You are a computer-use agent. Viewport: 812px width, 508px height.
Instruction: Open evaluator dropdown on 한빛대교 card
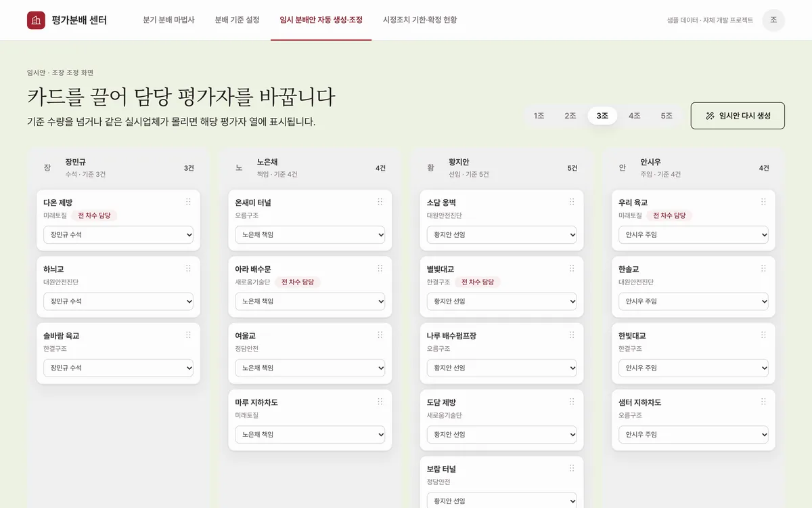click(694, 368)
